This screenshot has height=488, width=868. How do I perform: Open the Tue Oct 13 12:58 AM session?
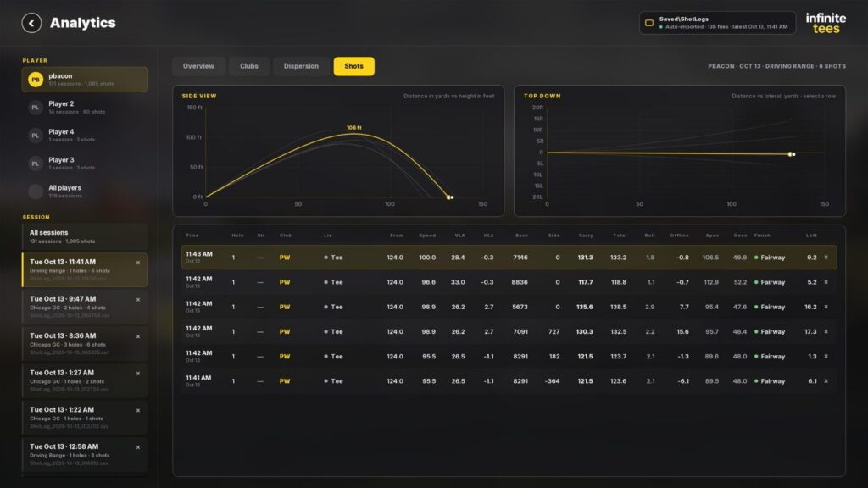click(85, 455)
